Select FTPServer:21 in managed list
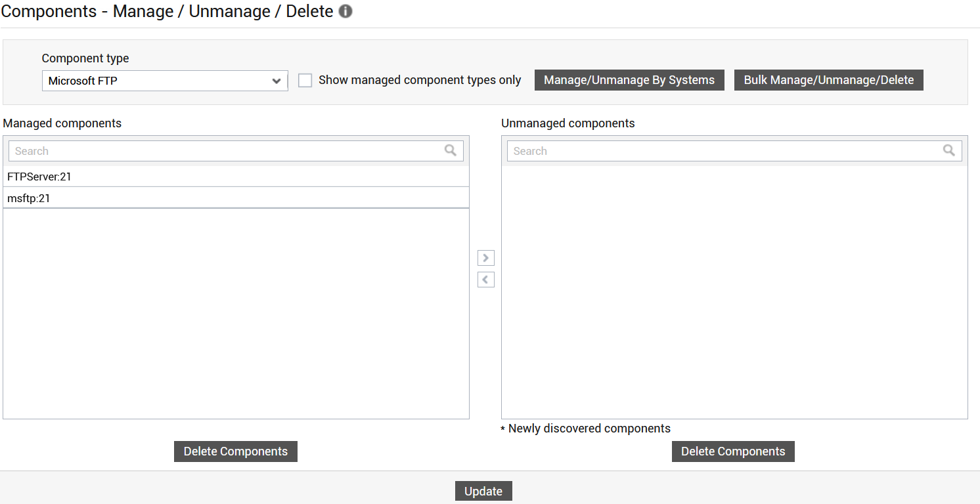The image size is (980, 504). [236, 177]
